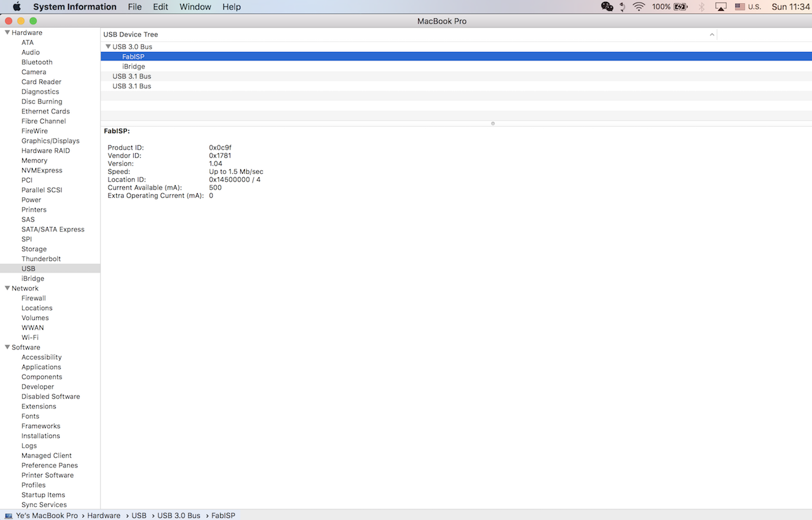Select the second USB 3.1 Bus row
The width and height of the screenshot is (812, 520).
pyautogui.click(x=456, y=86)
